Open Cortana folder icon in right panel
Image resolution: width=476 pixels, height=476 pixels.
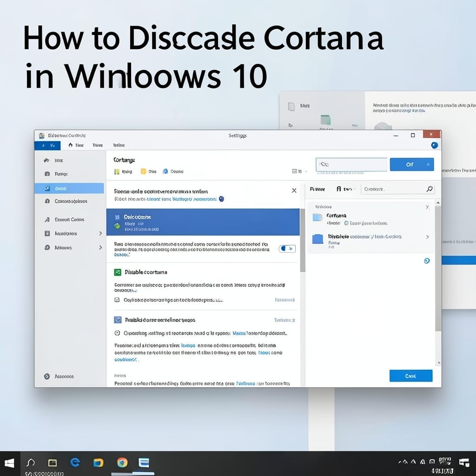pyautogui.click(x=317, y=218)
